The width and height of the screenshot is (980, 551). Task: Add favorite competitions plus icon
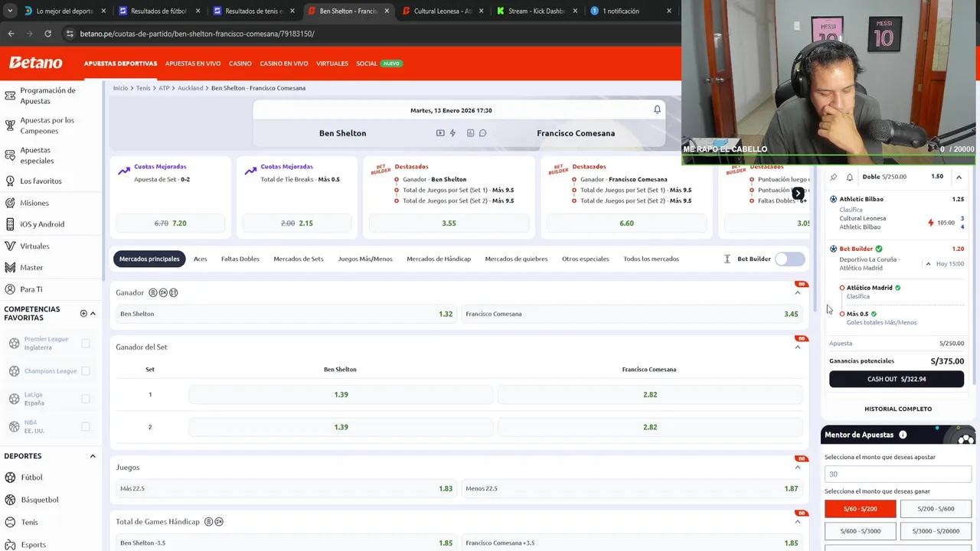(83, 313)
